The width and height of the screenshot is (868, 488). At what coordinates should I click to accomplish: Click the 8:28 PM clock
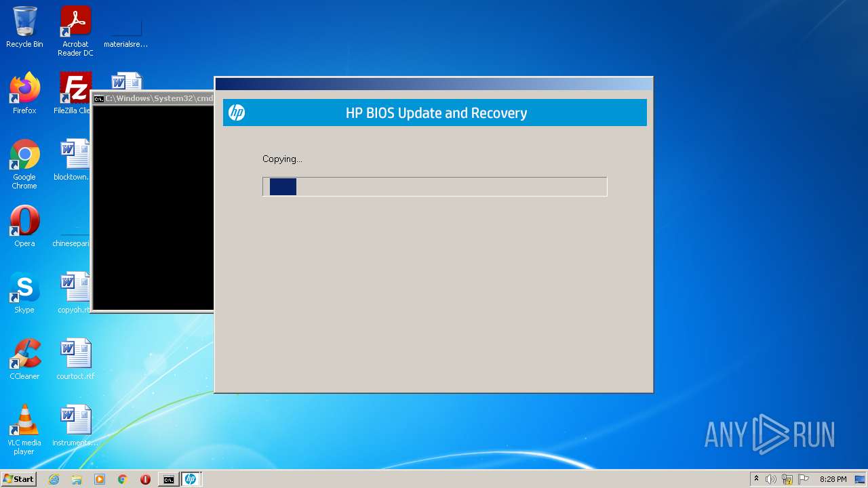point(833,479)
